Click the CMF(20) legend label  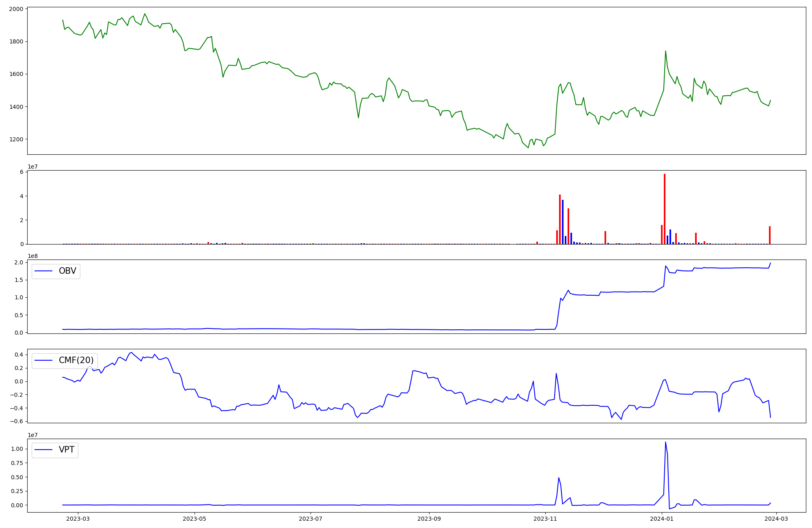coord(76,360)
